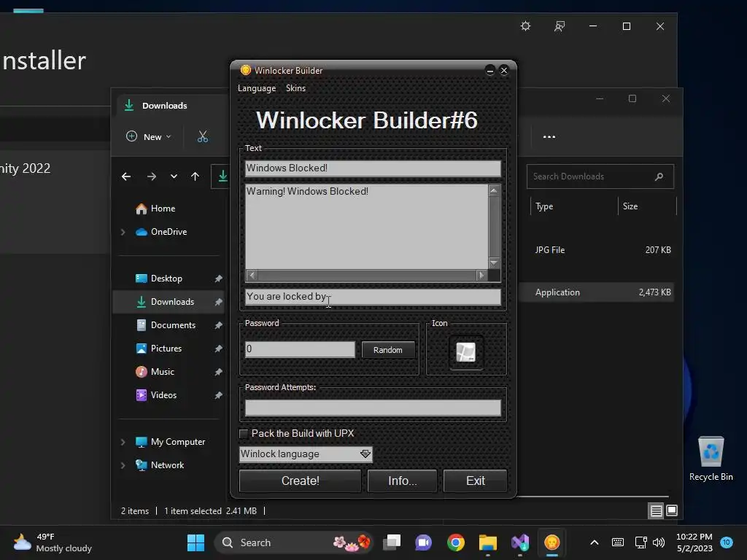Open Videos in the navigation pane
747x560 pixels.
point(163,395)
